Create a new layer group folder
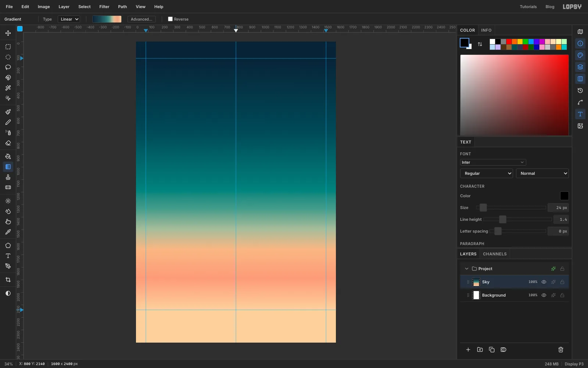 [480, 350]
